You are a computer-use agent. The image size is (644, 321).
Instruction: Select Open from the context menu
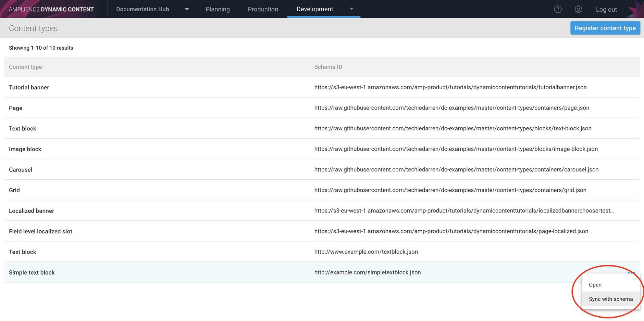595,284
